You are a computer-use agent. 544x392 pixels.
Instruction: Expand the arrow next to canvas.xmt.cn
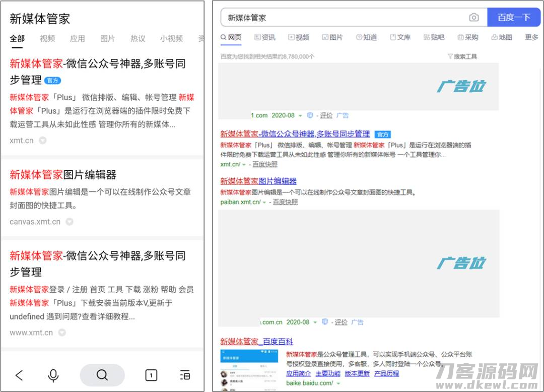70,222
